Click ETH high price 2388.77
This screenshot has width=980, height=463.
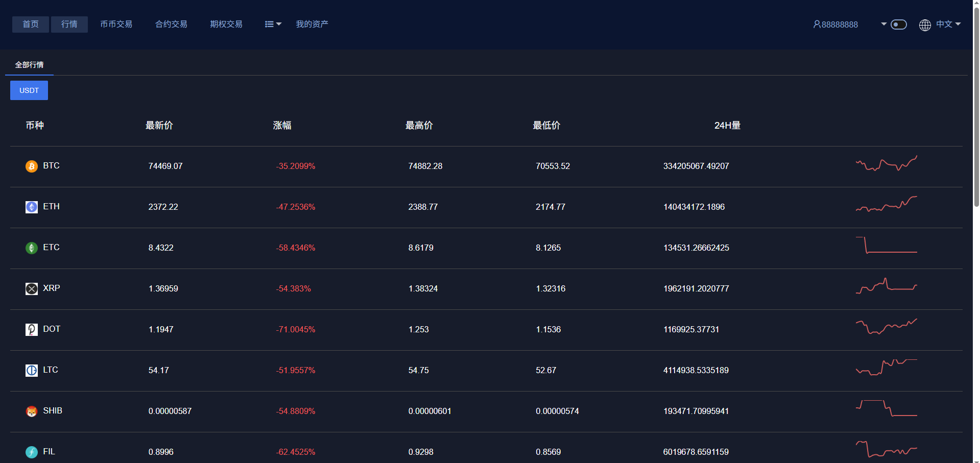pos(423,207)
